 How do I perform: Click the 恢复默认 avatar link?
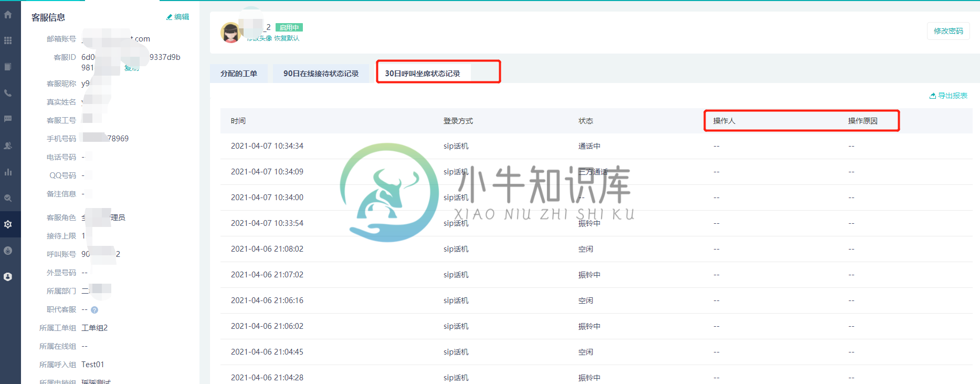point(287,38)
